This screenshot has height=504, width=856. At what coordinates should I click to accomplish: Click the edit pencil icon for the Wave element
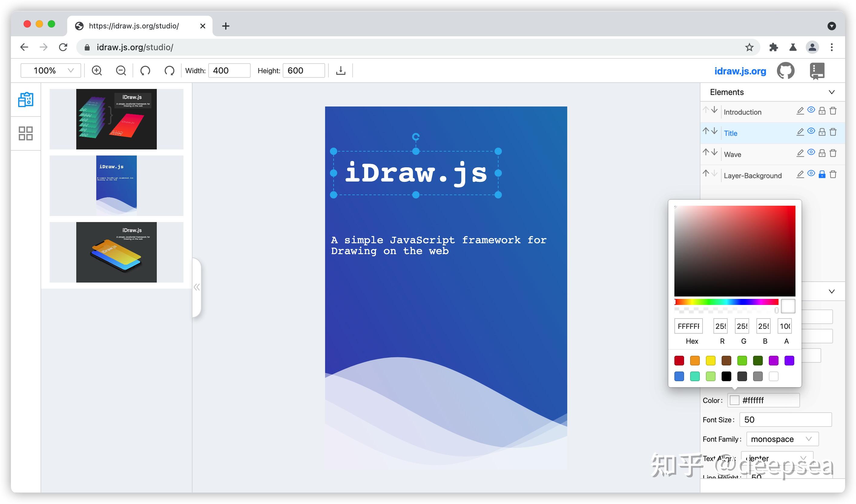pos(800,153)
